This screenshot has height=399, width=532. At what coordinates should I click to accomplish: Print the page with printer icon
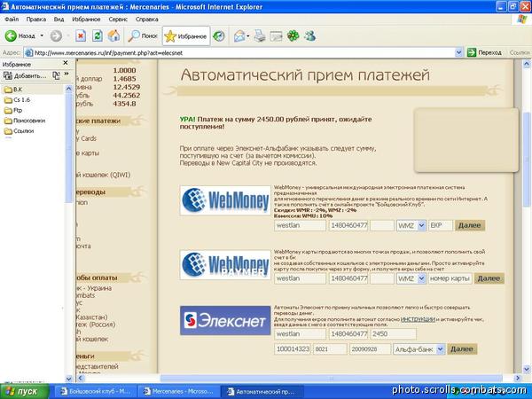(260, 36)
